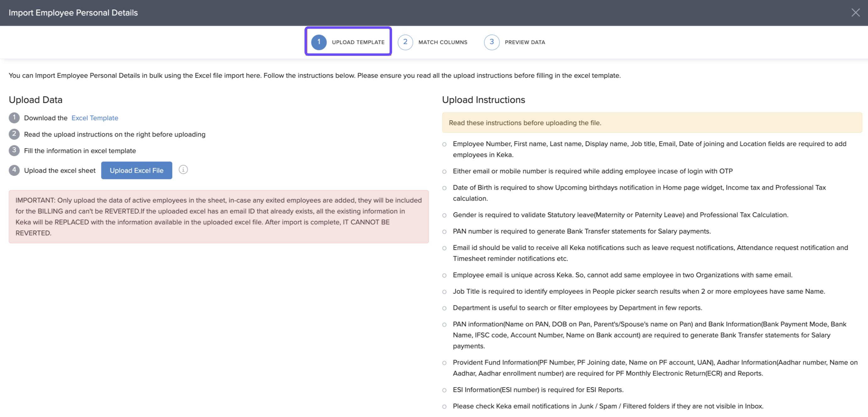Click the yellow Read these instructions banner
This screenshot has width=868, height=417.
pyautogui.click(x=651, y=123)
